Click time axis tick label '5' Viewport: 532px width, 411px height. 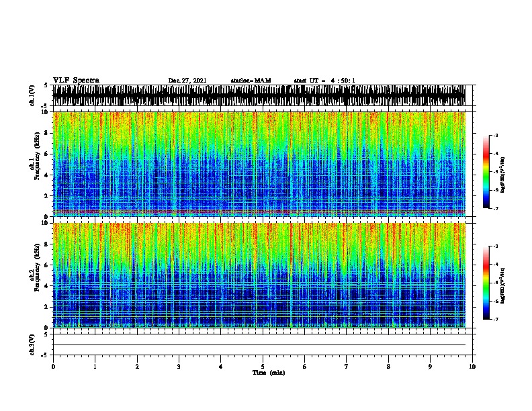click(263, 367)
